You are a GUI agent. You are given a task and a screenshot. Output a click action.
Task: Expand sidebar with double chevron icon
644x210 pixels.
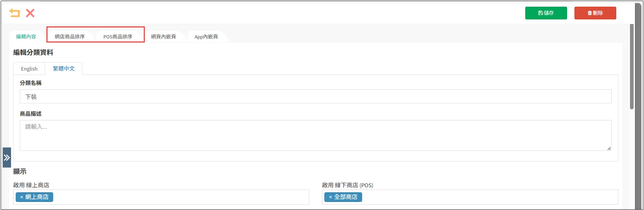pyautogui.click(x=7, y=157)
